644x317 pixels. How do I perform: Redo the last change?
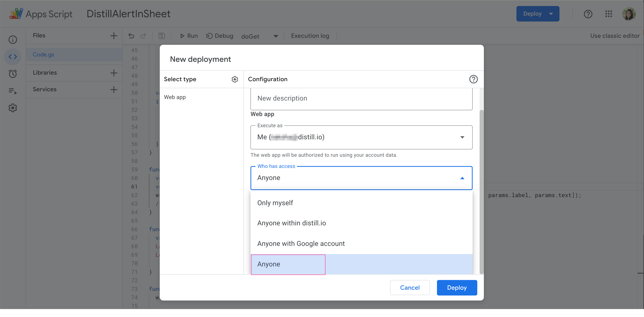click(143, 36)
